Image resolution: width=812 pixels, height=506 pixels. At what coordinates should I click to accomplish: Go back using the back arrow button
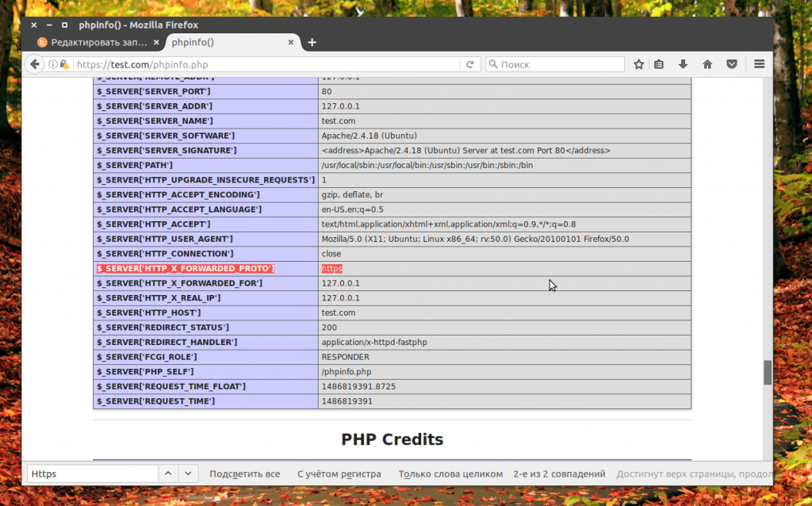(x=34, y=64)
